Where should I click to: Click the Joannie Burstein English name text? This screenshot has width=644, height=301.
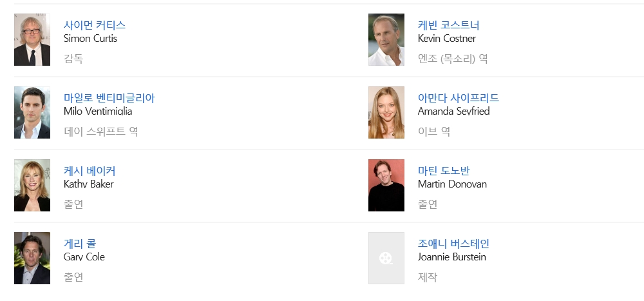click(x=451, y=257)
